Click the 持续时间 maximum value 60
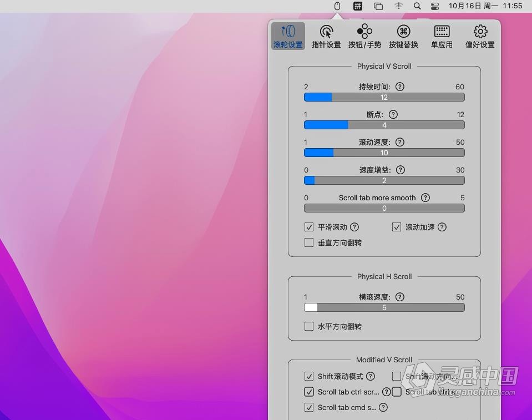Viewport: 532px width, 420px height. [x=460, y=87]
